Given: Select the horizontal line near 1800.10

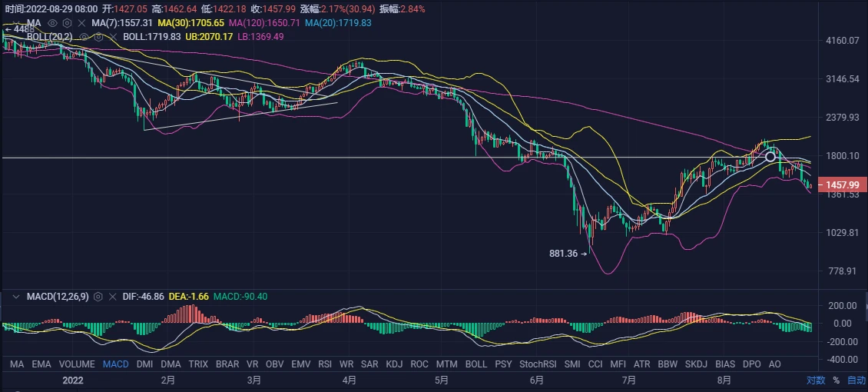Looking at the screenshot, I should tap(387, 158).
